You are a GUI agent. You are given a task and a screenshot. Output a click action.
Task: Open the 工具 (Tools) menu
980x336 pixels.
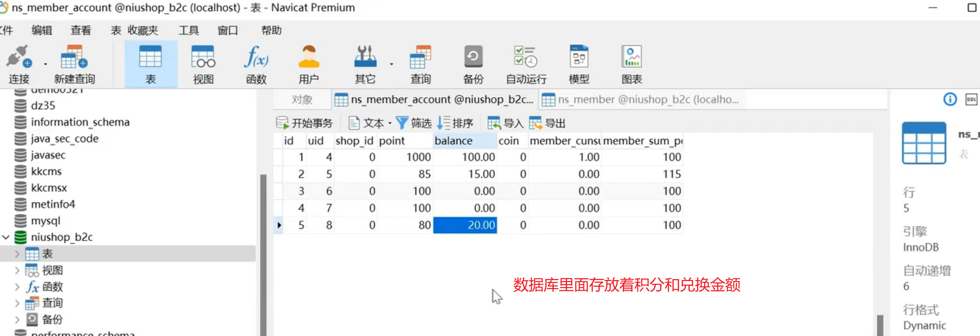[x=189, y=31]
